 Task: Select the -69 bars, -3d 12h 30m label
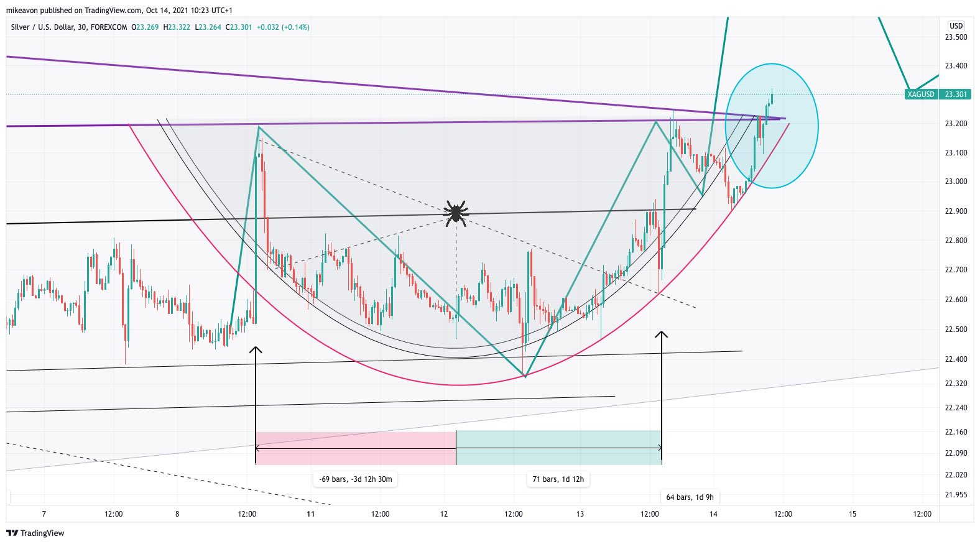[356, 479]
